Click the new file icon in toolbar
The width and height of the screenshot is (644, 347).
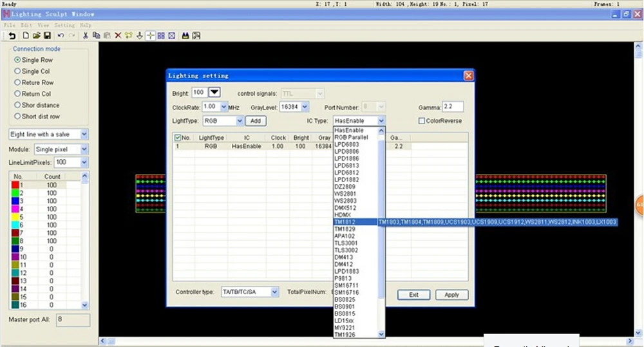(26, 35)
